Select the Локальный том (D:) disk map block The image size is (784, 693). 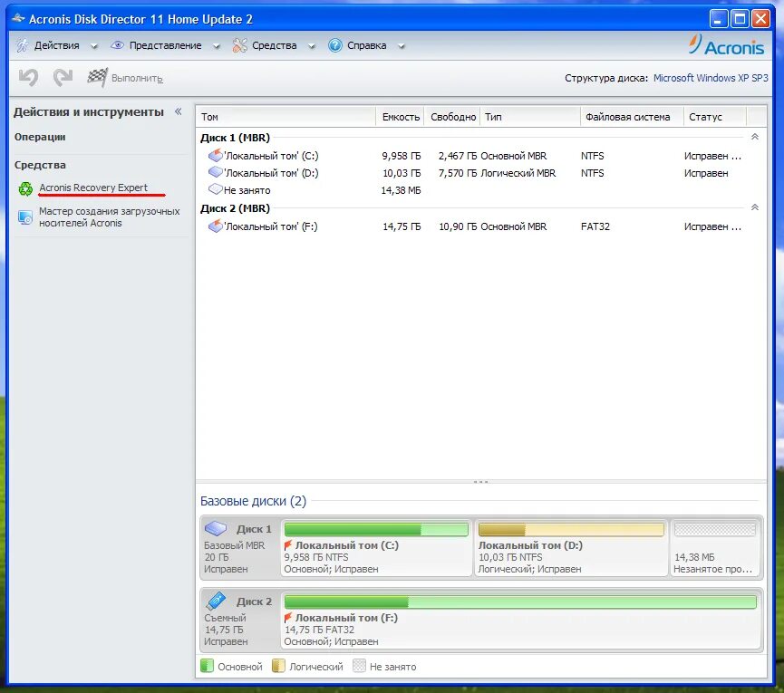point(571,547)
